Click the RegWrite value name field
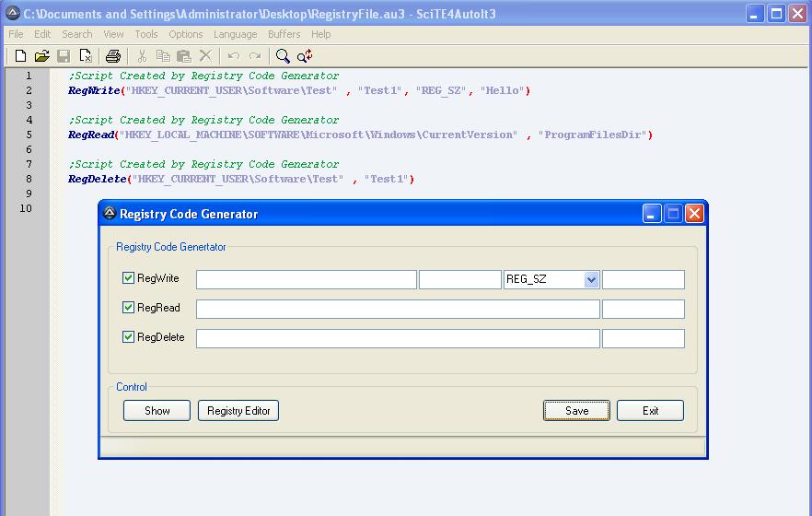This screenshot has width=812, height=516. [460, 280]
